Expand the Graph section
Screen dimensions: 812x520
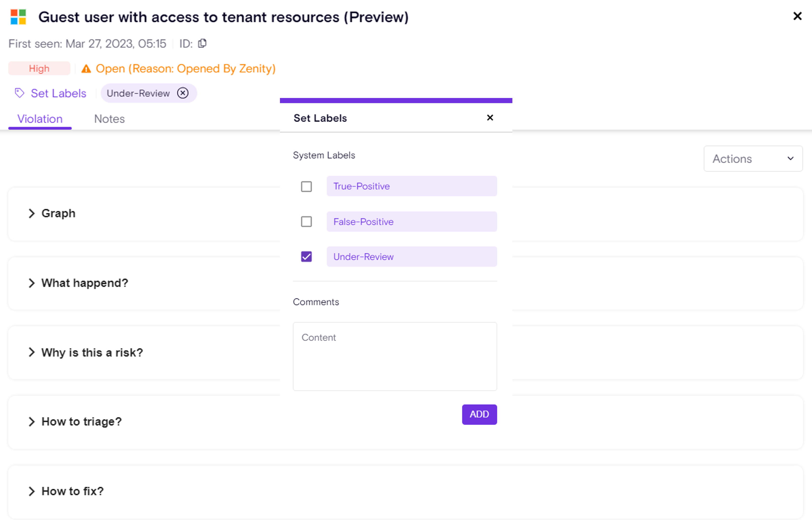pos(32,213)
